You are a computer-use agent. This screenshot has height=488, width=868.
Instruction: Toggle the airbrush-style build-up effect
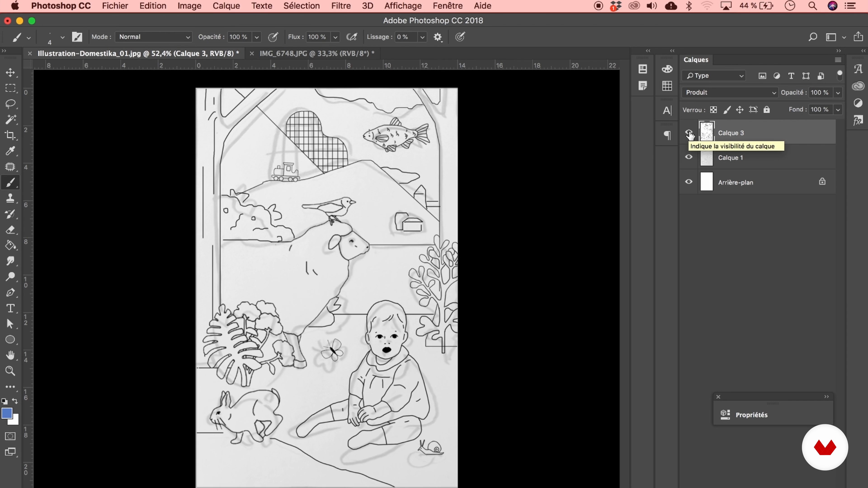(x=351, y=37)
